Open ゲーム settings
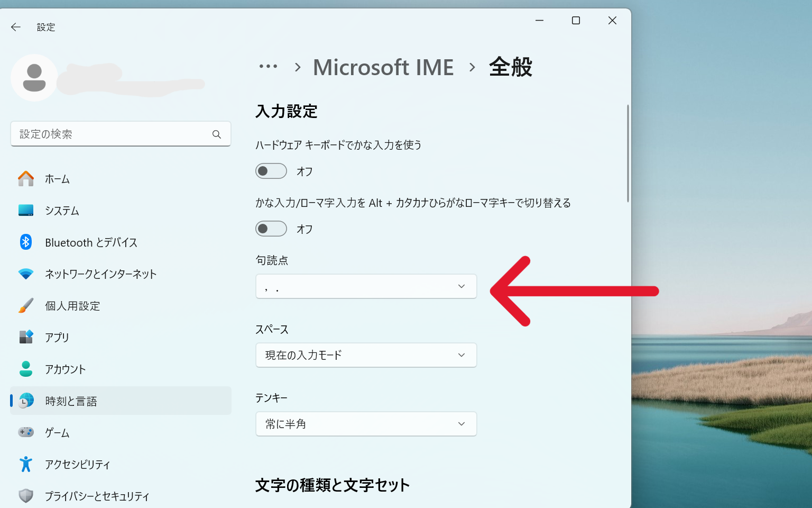 [x=121, y=432]
